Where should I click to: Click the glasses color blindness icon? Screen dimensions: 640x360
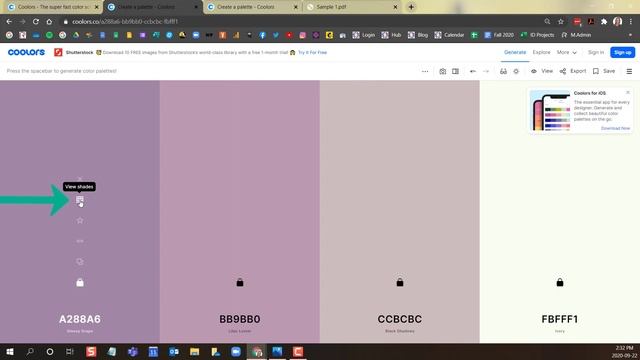pyautogui.click(x=503, y=71)
